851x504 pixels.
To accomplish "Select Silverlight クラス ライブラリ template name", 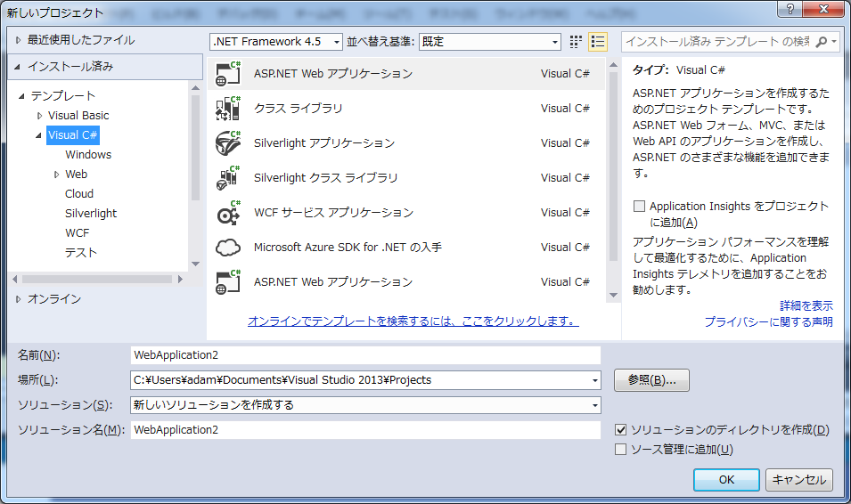I will pos(325,178).
